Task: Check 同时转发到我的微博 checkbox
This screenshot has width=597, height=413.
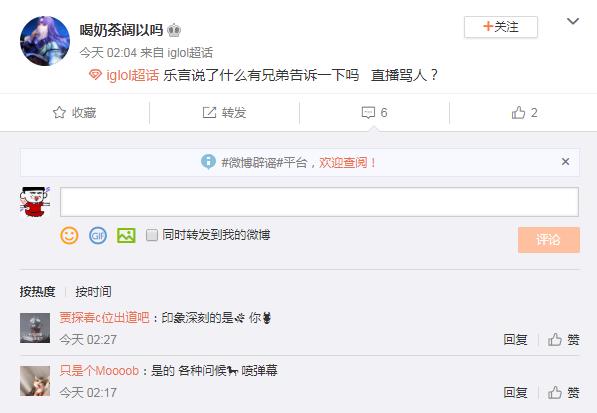Action: [152, 235]
